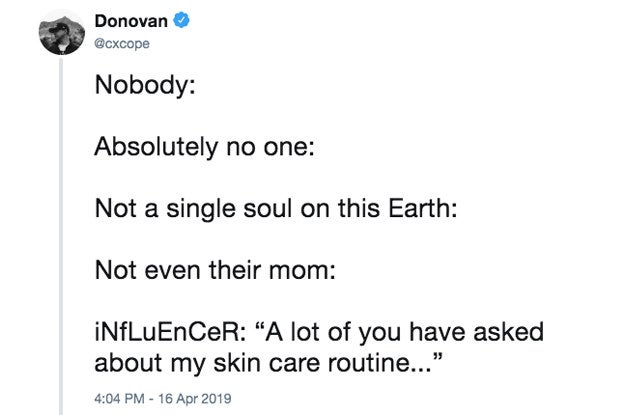Click the 'Not even their mom:' line
Image resolution: width=622 pixels, height=415 pixels.
[x=215, y=271]
